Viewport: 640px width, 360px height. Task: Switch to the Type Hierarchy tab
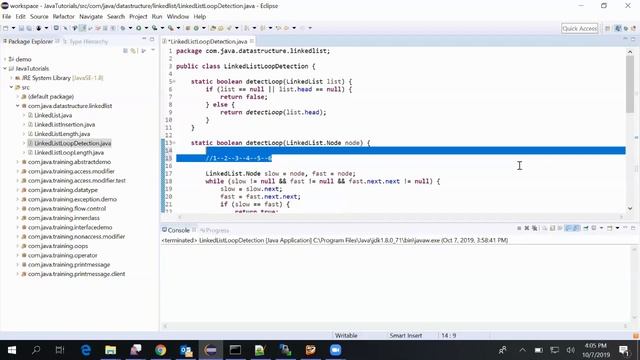[x=85, y=42]
